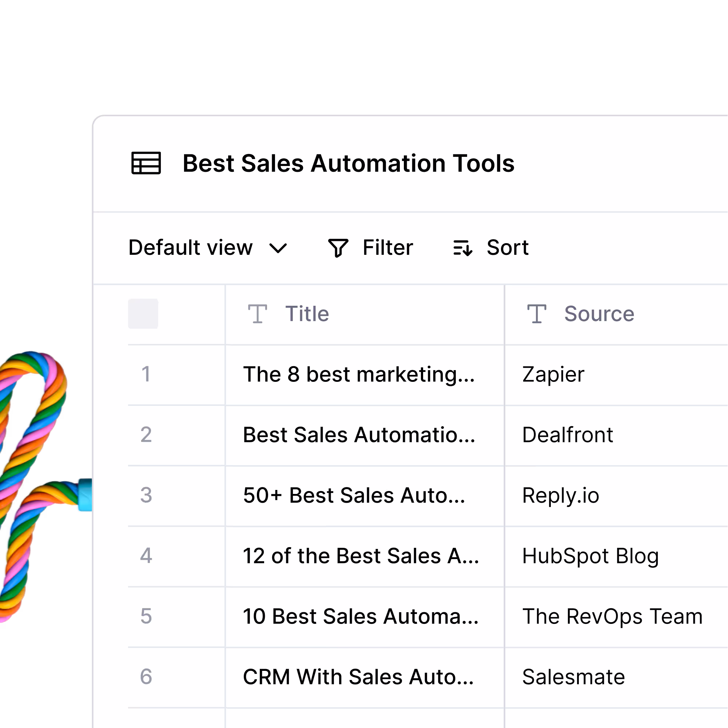
Task: Click the Sort arrow icon
Action: click(463, 248)
